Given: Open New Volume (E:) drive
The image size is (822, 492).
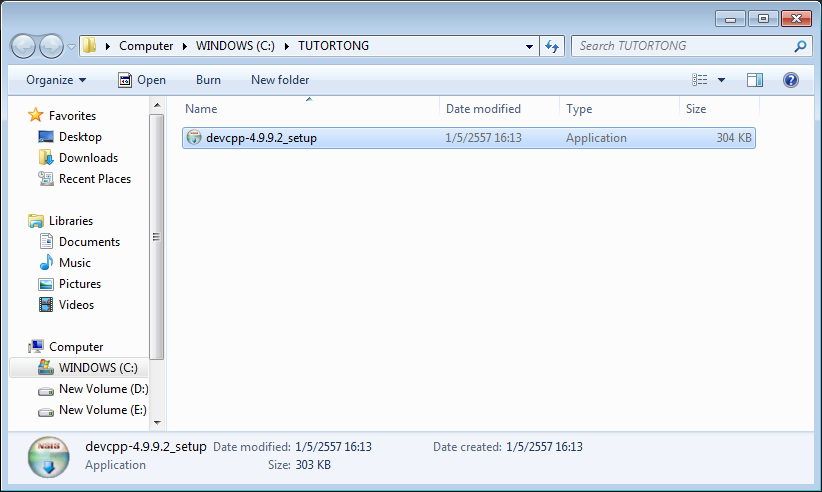Looking at the screenshot, I should coord(103,410).
